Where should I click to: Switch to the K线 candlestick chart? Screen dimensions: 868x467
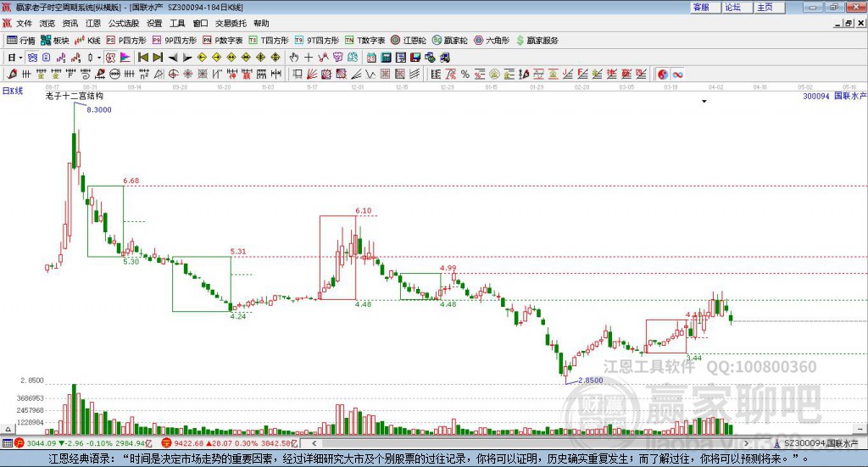click(x=87, y=40)
